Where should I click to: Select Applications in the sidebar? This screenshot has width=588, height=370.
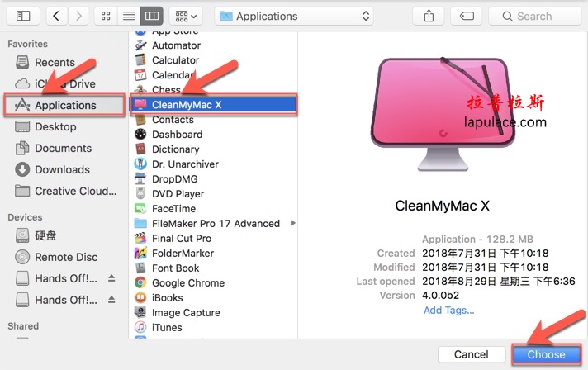[64, 105]
